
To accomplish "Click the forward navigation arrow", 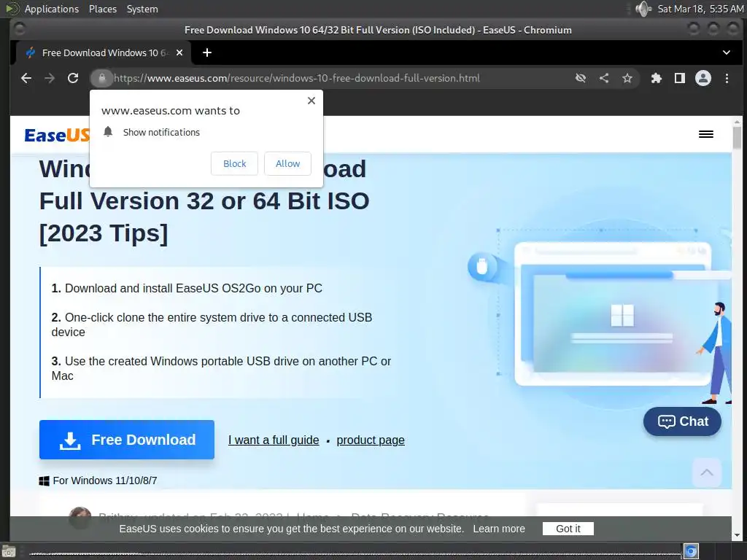I will [50, 78].
